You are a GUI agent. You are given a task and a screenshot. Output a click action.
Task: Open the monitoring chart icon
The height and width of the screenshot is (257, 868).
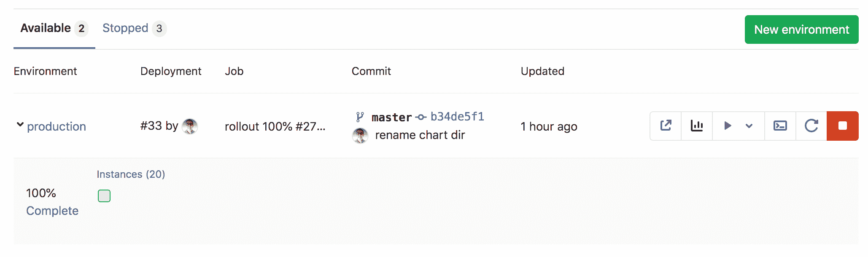697,126
